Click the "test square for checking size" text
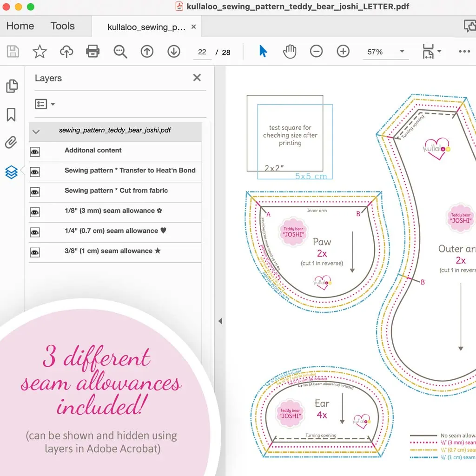Image resolution: width=476 pixels, height=476 pixels. coord(290,135)
